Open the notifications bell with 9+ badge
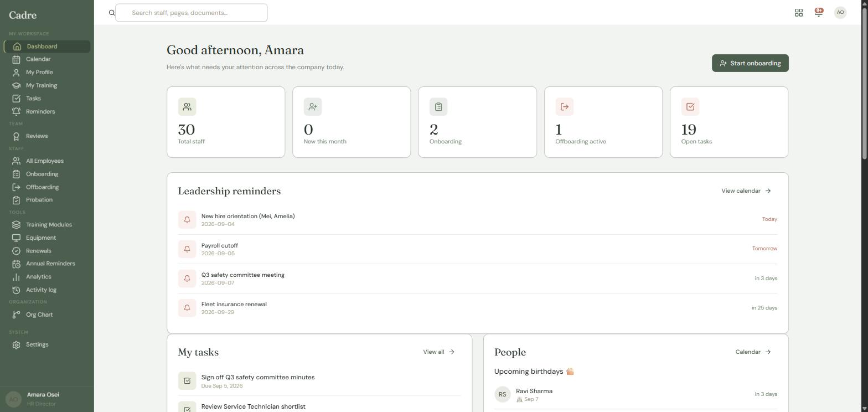The width and height of the screenshot is (868, 412). (x=819, y=12)
